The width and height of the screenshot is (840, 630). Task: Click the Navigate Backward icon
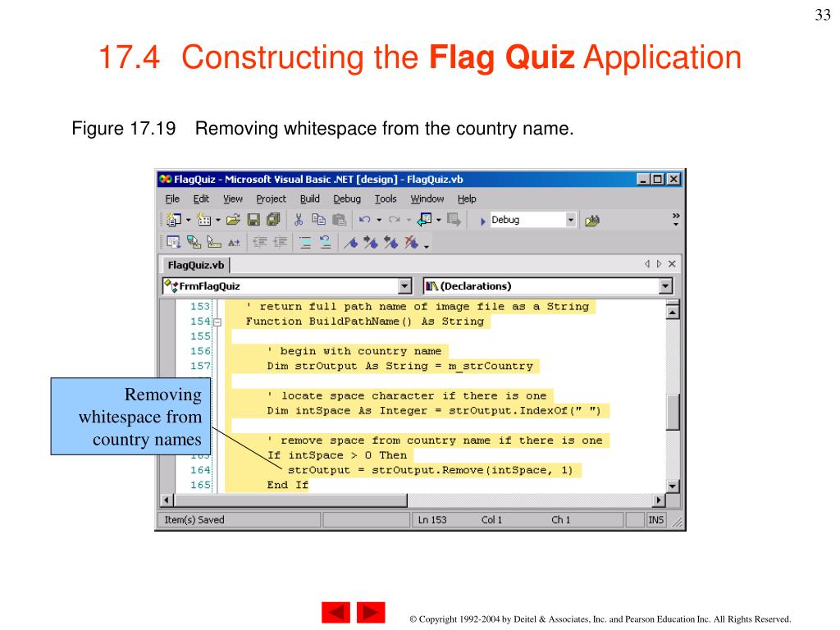click(x=425, y=220)
